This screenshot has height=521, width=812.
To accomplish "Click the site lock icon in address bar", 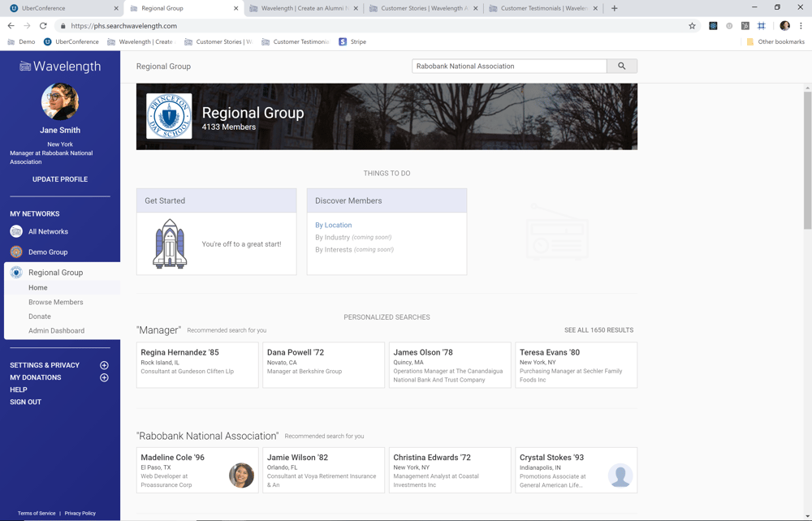I will tap(63, 26).
